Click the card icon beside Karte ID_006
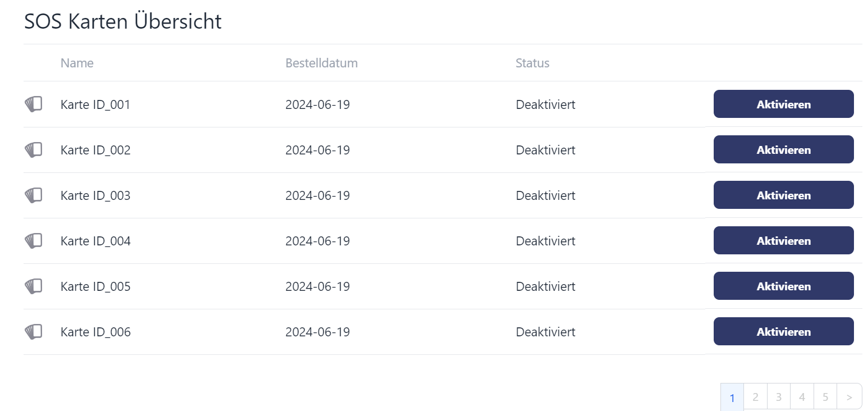 point(34,332)
